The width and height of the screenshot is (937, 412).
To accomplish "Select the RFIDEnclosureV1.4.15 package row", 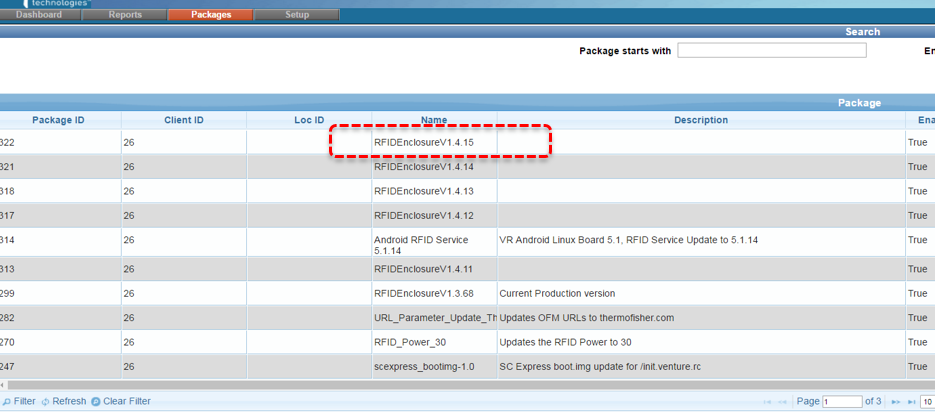I will [423, 143].
